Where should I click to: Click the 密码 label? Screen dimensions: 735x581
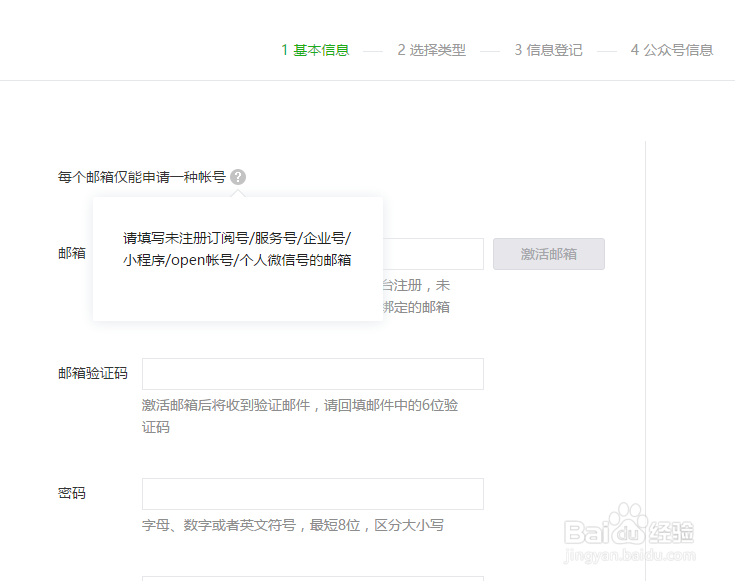(72, 494)
